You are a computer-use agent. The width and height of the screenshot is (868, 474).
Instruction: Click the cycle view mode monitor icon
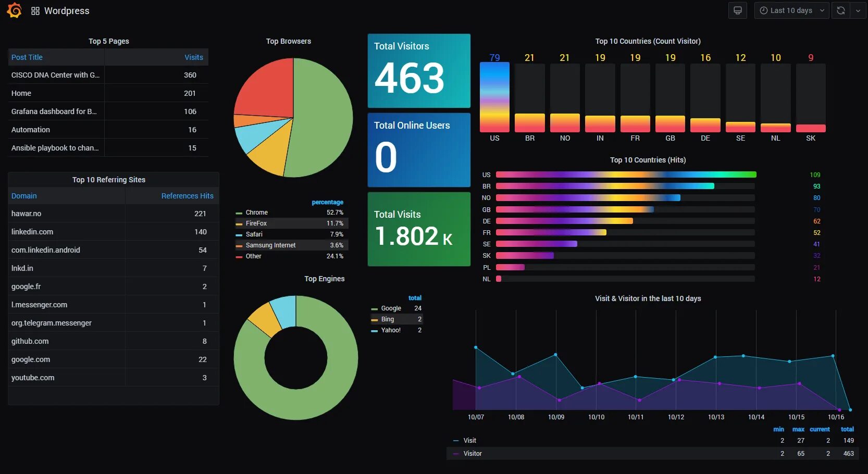[737, 10]
